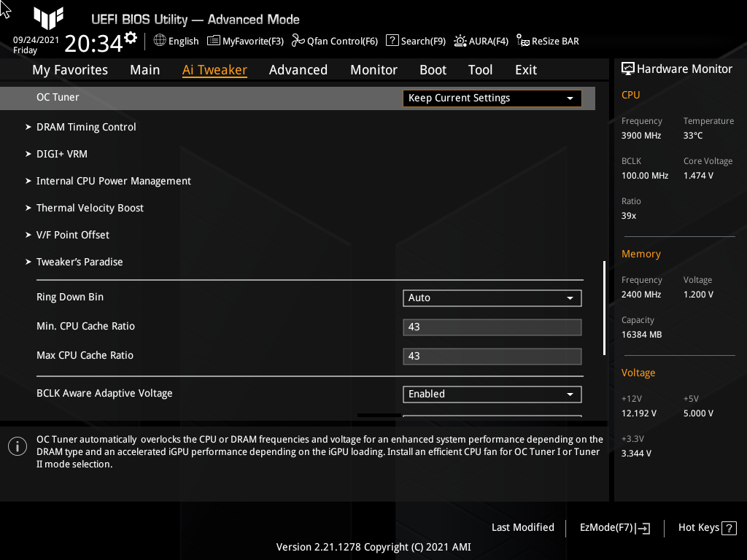Click the ReSize BAR icon
The image size is (747, 560).
(x=522, y=41)
